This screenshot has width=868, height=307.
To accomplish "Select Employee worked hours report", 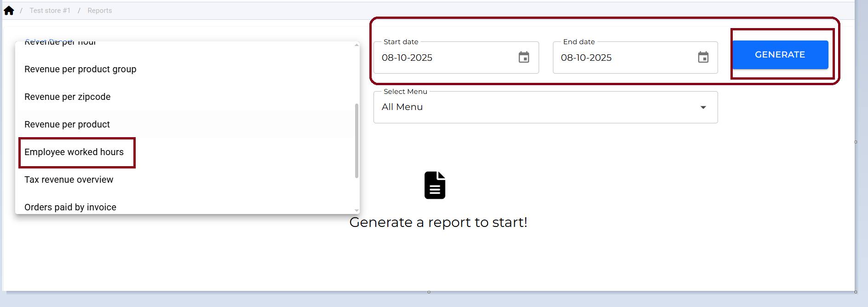I will [x=74, y=152].
